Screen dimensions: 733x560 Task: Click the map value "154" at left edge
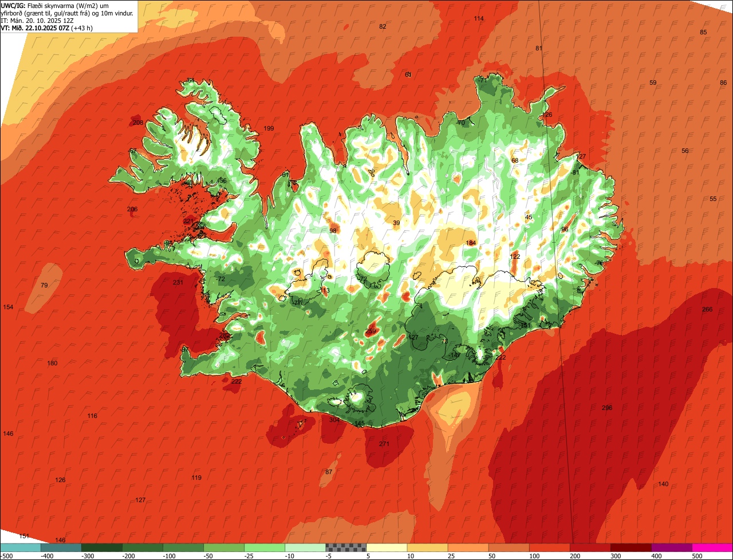point(8,307)
